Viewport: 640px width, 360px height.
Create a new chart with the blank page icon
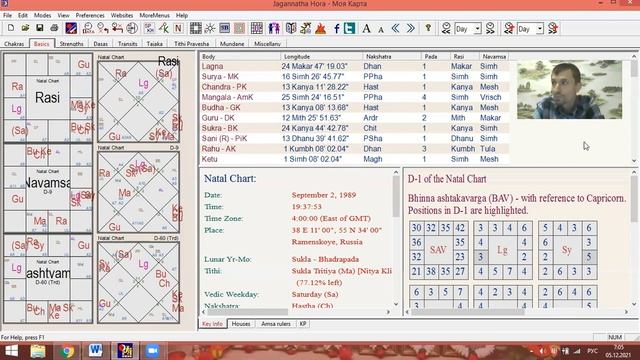click(11, 28)
